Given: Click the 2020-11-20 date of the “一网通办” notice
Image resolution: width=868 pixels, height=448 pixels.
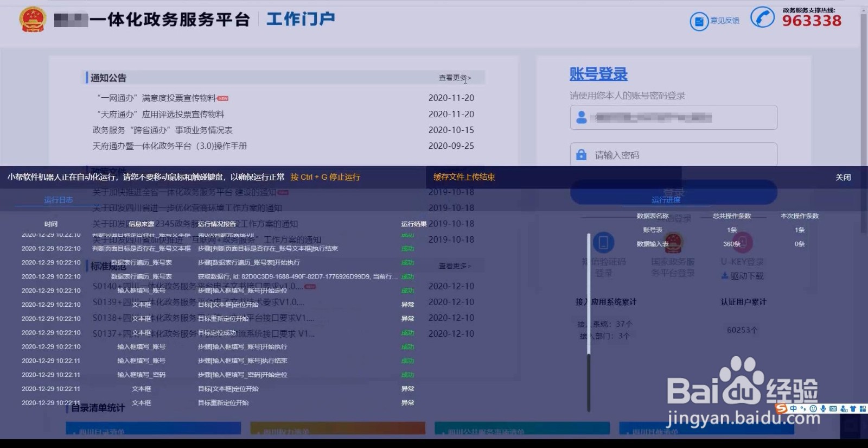Looking at the screenshot, I should coord(451,98).
